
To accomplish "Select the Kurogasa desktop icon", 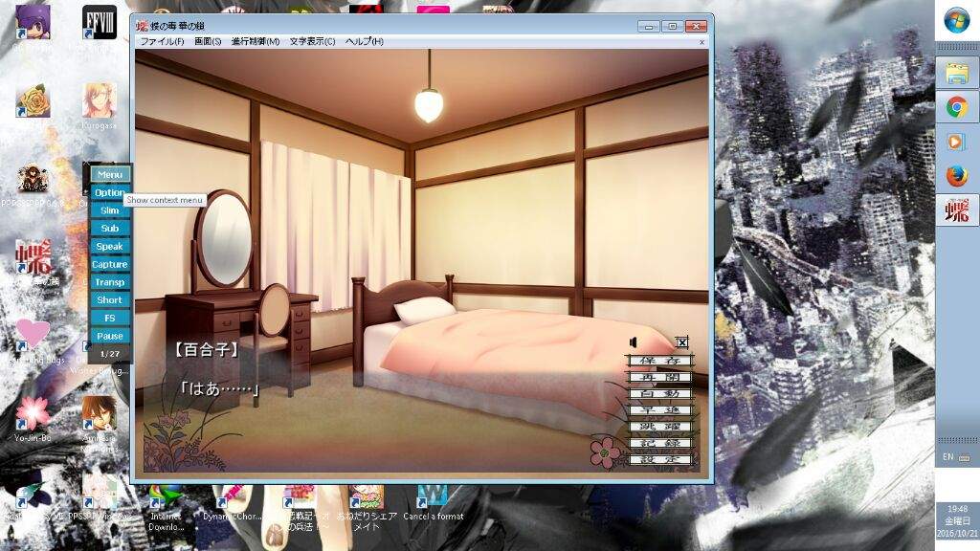I will pyautogui.click(x=100, y=104).
